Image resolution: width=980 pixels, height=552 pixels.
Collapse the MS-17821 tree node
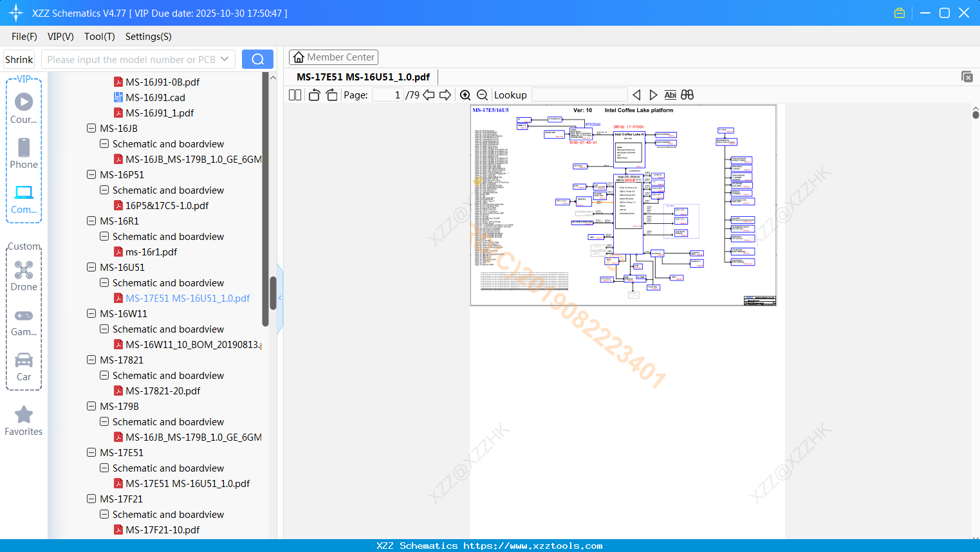(91, 360)
